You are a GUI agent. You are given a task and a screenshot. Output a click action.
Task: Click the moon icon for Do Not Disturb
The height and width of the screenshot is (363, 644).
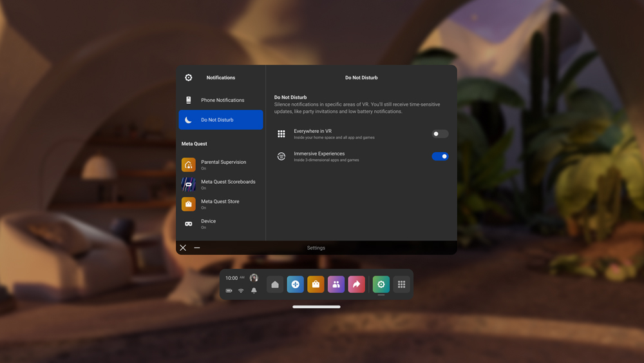coord(189,120)
